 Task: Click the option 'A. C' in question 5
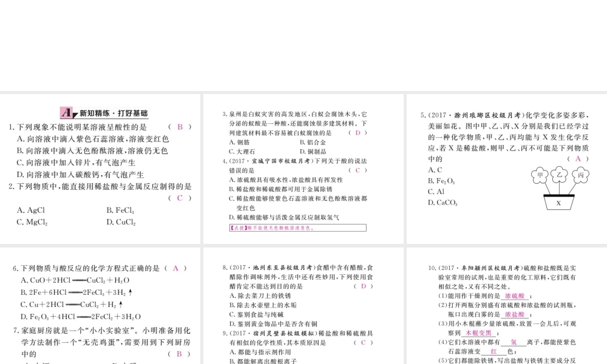click(435, 170)
